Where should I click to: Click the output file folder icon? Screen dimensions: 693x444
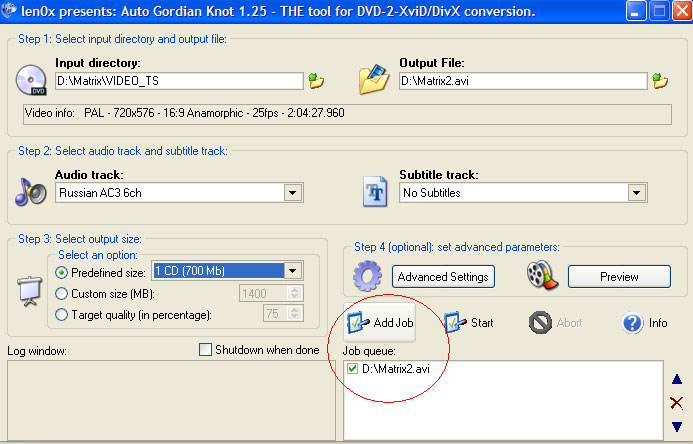tap(374, 79)
